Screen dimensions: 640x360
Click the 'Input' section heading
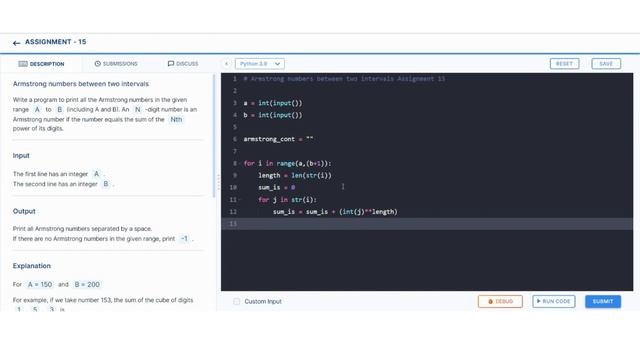pos(21,156)
